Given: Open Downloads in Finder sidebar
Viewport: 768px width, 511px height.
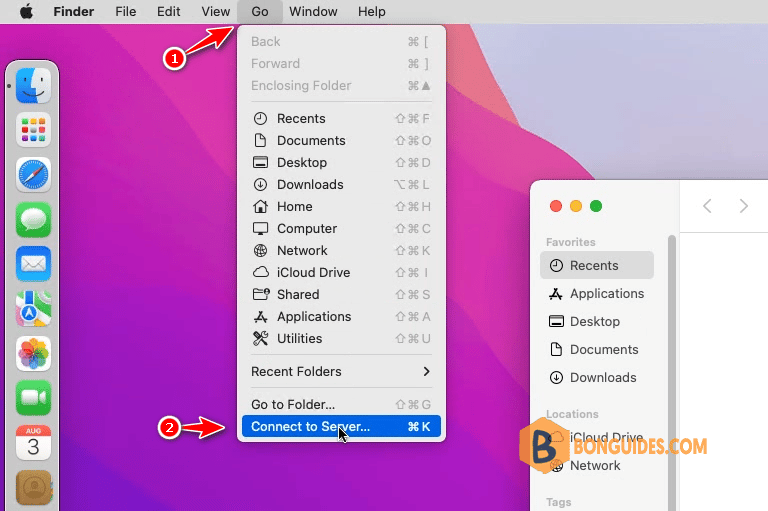Looking at the screenshot, I should click(x=597, y=378).
